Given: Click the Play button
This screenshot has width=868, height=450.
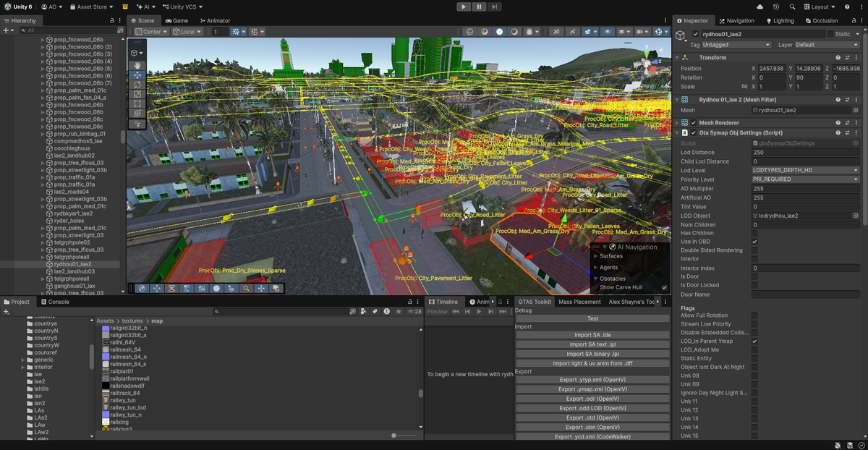Looking at the screenshot, I should [464, 7].
